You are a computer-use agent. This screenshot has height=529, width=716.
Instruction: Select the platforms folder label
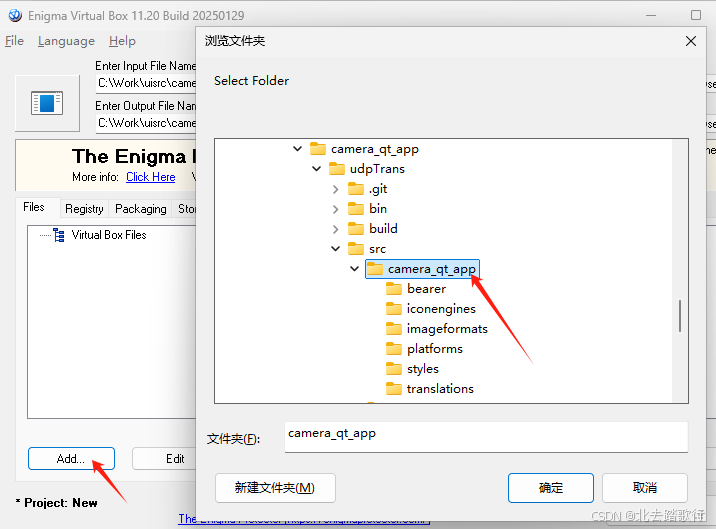435,349
